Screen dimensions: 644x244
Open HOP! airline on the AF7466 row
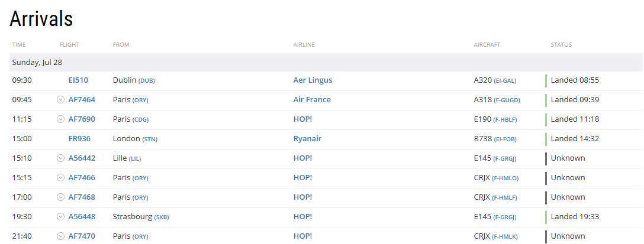point(302,178)
